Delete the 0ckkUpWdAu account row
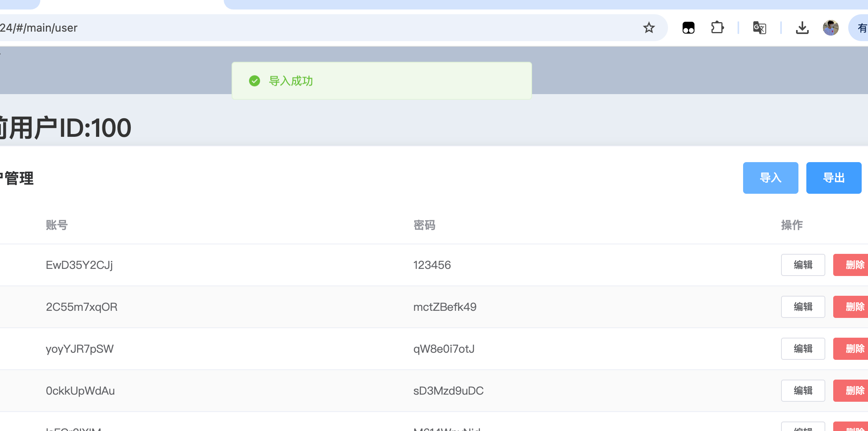This screenshot has height=431, width=868. point(852,391)
